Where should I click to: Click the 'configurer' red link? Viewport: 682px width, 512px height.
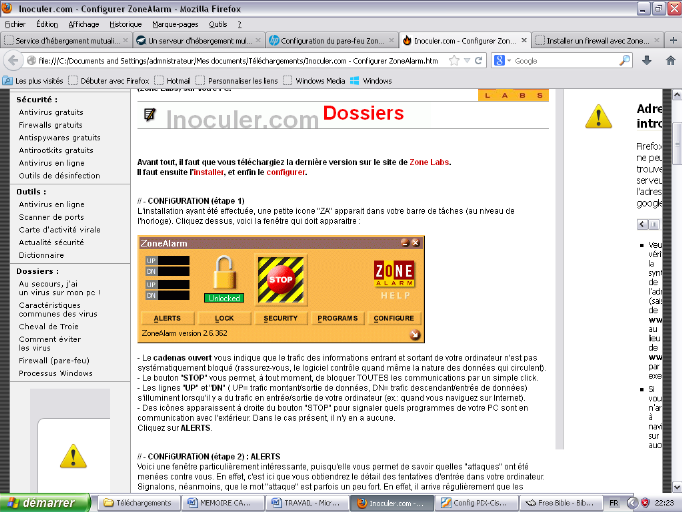[x=286, y=172]
